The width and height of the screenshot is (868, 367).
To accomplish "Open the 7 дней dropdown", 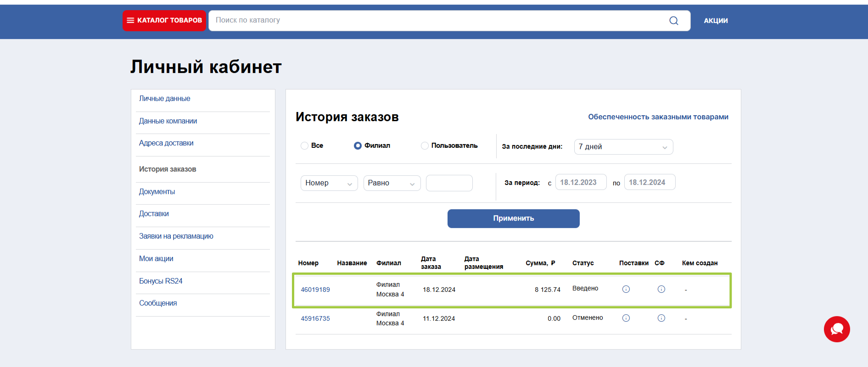I will (623, 147).
